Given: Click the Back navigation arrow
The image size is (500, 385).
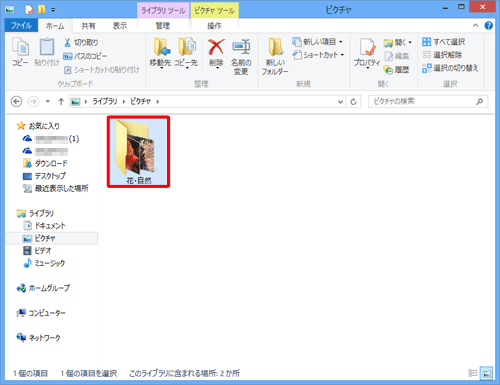Looking at the screenshot, I should tap(17, 101).
